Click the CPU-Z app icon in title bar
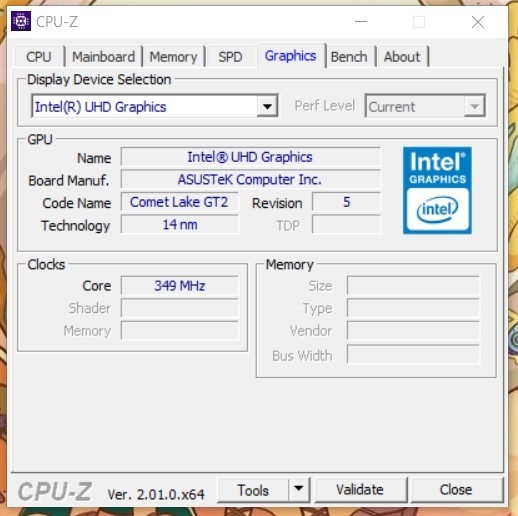This screenshot has height=516, width=518. (21, 21)
